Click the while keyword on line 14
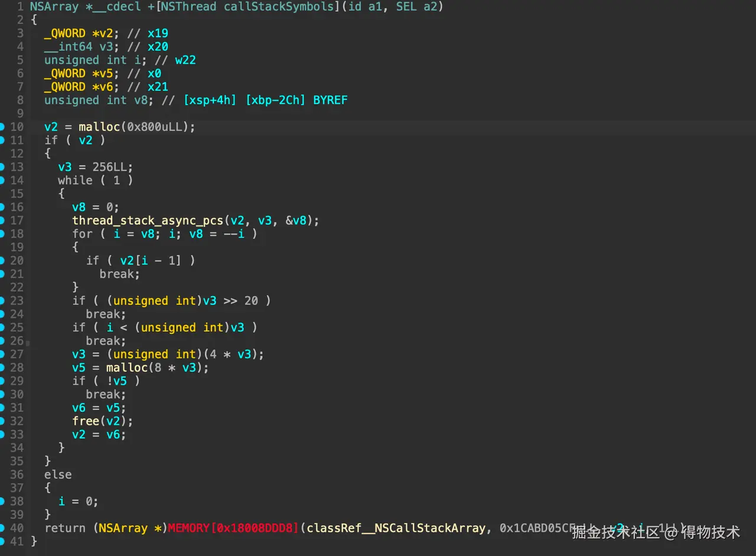 (x=75, y=181)
